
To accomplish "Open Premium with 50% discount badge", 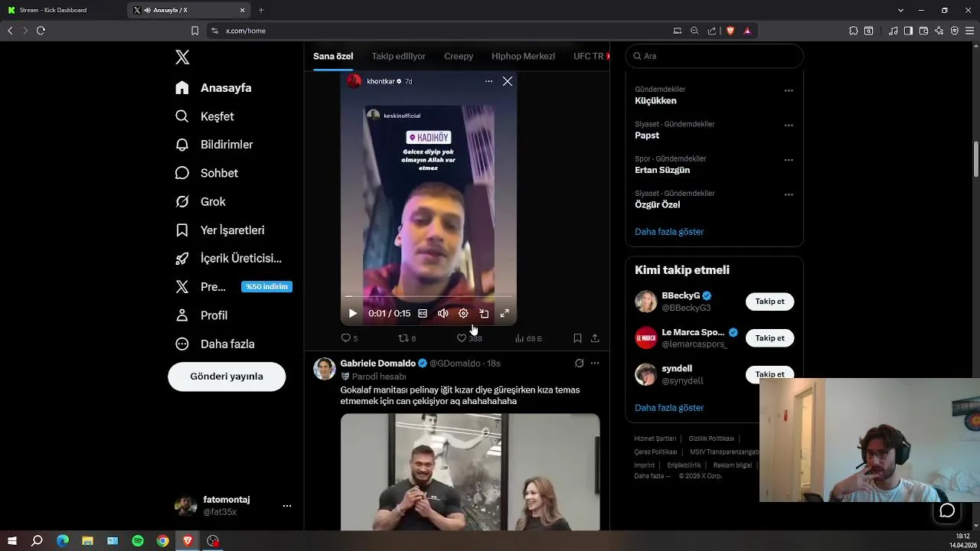I will pos(234,287).
